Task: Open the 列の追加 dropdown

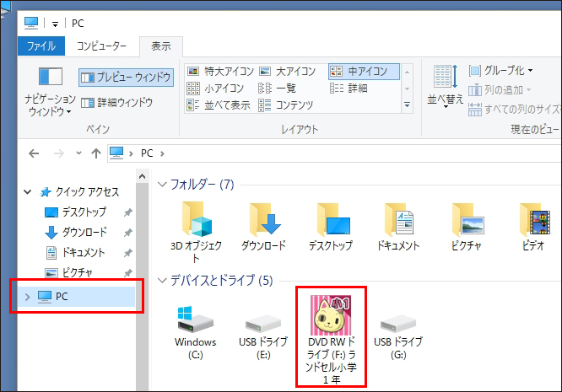Action: (x=500, y=89)
